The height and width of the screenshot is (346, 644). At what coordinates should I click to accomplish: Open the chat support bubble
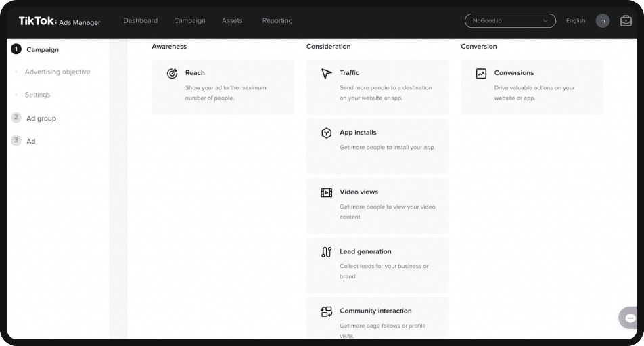click(x=630, y=318)
